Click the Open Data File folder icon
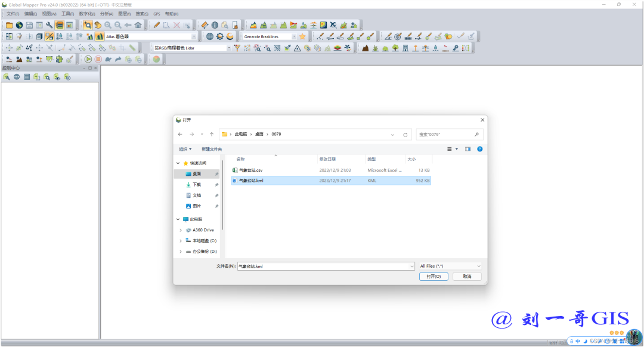Image resolution: width=644 pixels, height=347 pixels. click(x=9, y=25)
